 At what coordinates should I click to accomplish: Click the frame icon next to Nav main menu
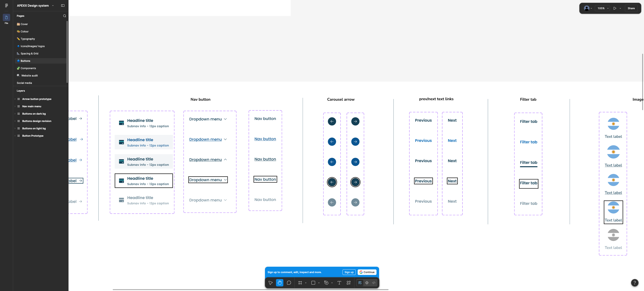pyautogui.click(x=18, y=106)
